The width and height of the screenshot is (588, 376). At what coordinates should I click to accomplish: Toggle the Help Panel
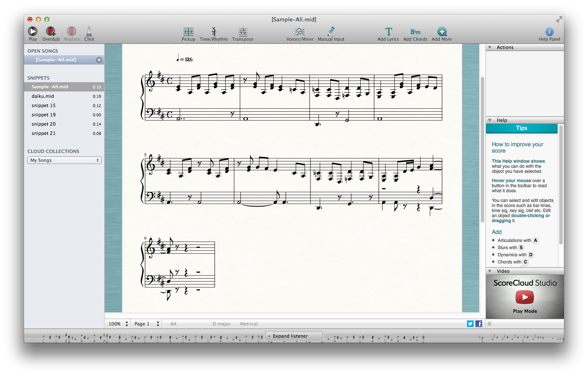[x=549, y=32]
